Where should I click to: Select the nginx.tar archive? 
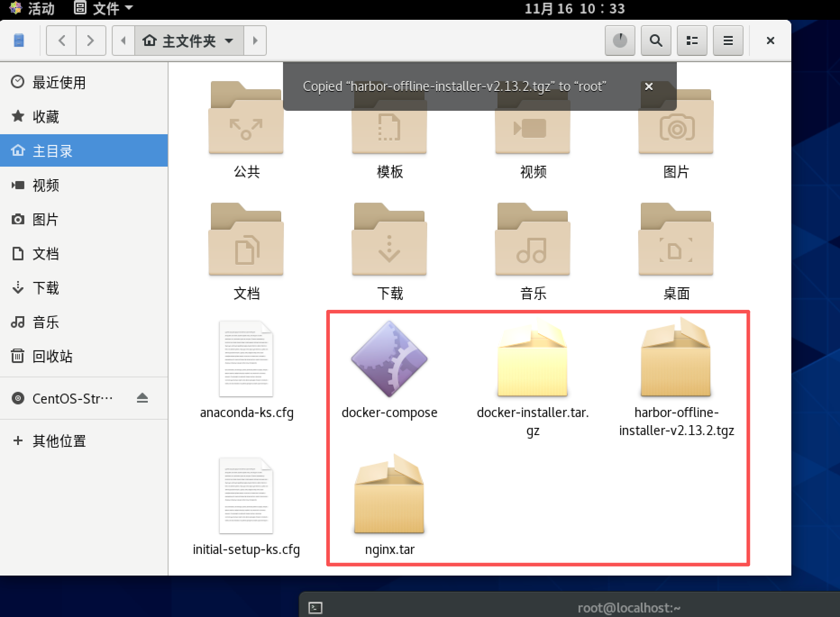[x=389, y=495]
